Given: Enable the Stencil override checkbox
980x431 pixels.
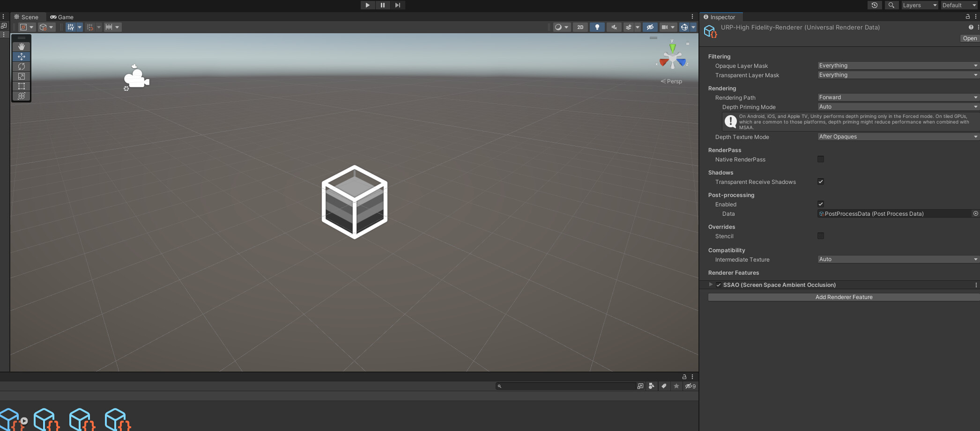Looking at the screenshot, I should [820, 236].
